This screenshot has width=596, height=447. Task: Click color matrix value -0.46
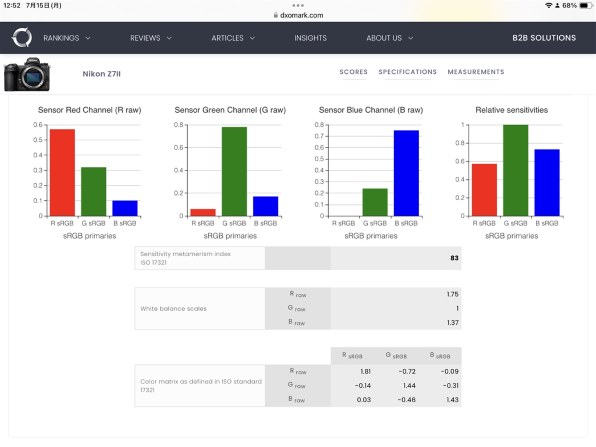[x=406, y=399]
